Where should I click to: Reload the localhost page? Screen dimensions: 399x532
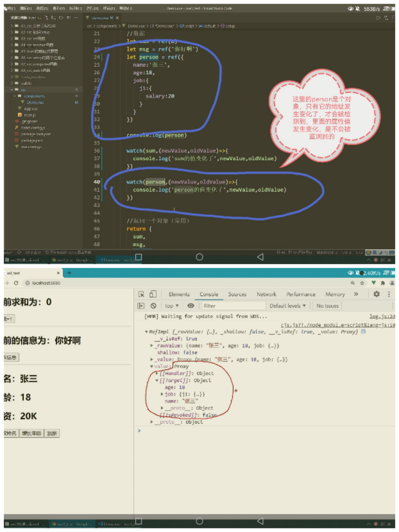tap(16, 283)
